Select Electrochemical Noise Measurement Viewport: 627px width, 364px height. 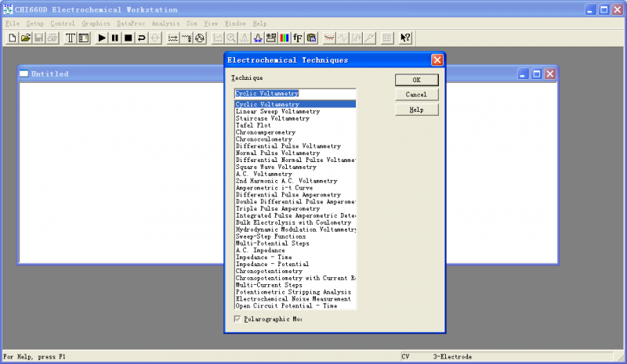pos(295,299)
